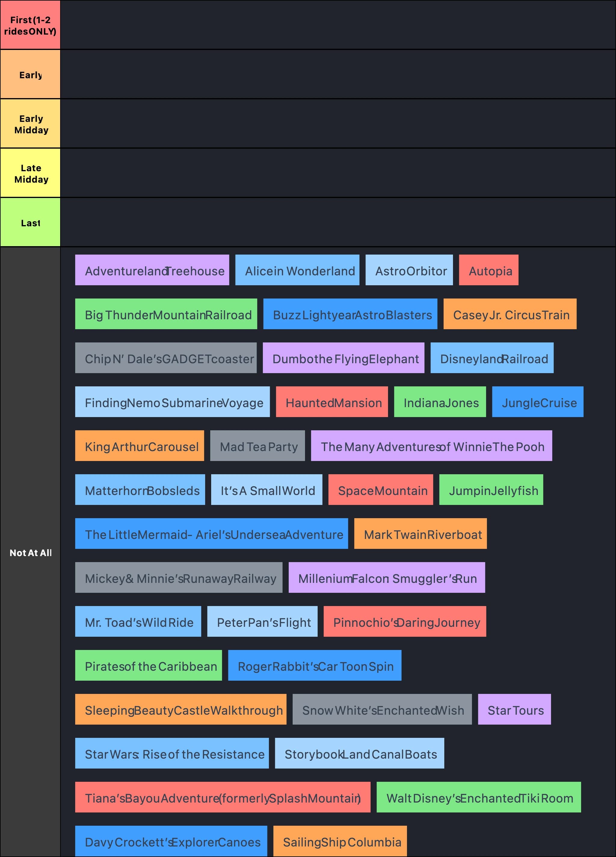Click the Jungle Cruise card
The height and width of the screenshot is (857, 616).
coord(537,402)
